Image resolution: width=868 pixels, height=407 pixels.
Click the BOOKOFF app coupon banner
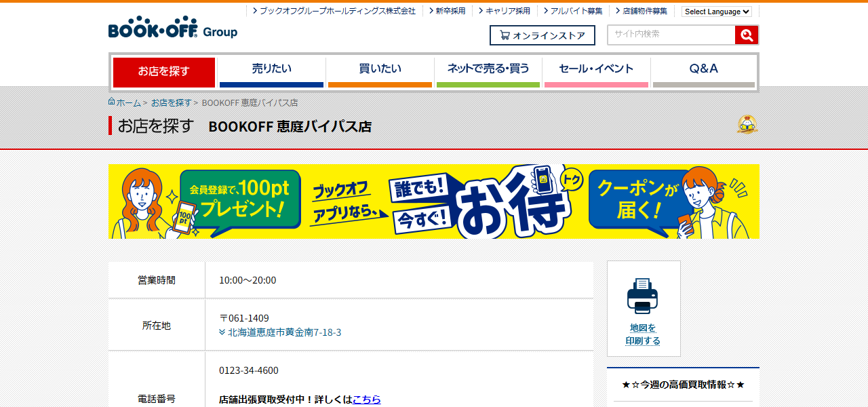(x=434, y=201)
